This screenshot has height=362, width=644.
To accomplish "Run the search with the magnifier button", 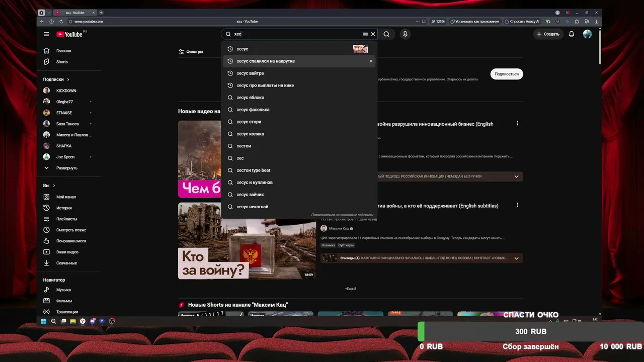I will (386, 34).
